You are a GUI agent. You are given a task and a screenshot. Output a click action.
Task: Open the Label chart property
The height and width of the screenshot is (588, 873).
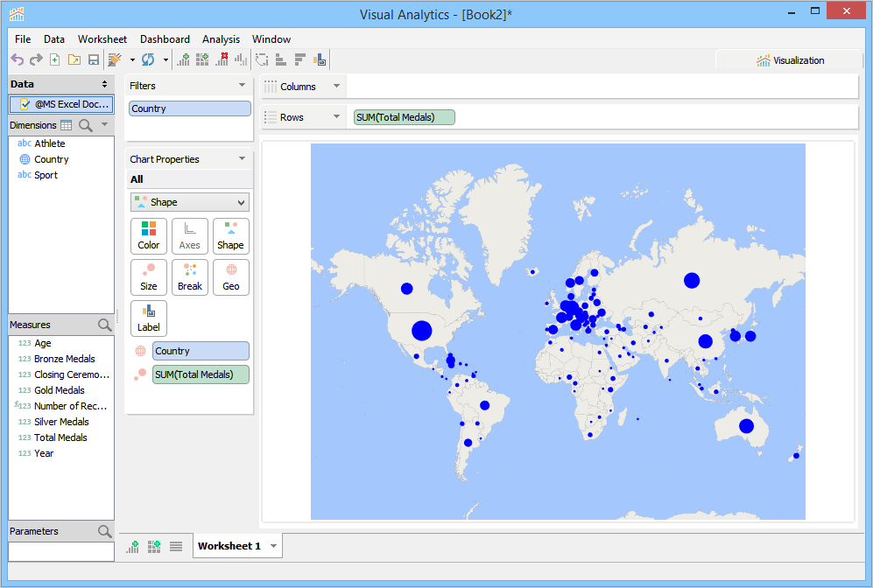(149, 318)
